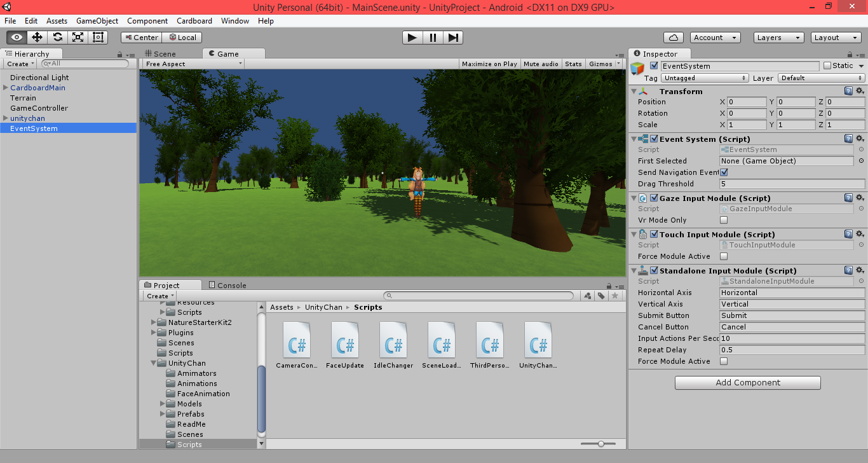Open the Layers dropdown in toolbar
The height and width of the screenshot is (463, 868).
pos(779,38)
